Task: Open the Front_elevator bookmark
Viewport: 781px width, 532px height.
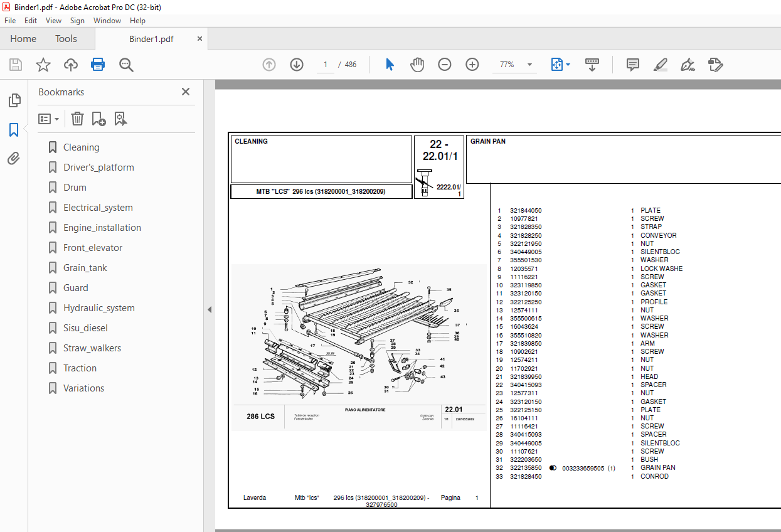Action: [93, 248]
